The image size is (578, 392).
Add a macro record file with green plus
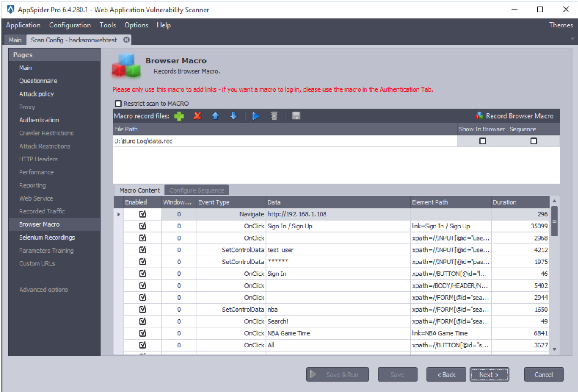click(179, 116)
